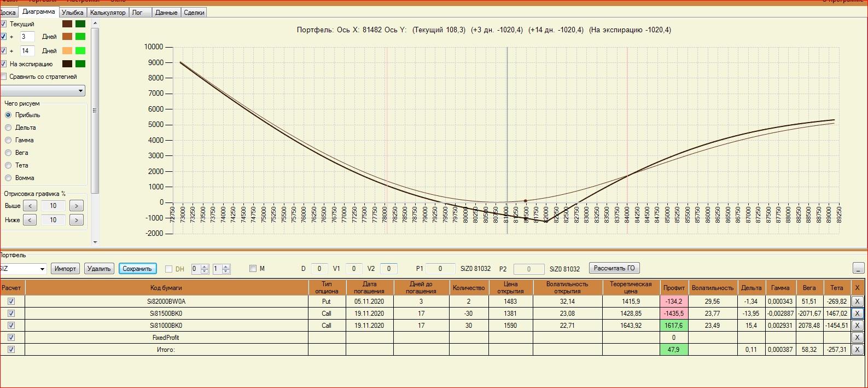Click the 3 days input field
This screenshot has width=868, height=388.
click(27, 37)
